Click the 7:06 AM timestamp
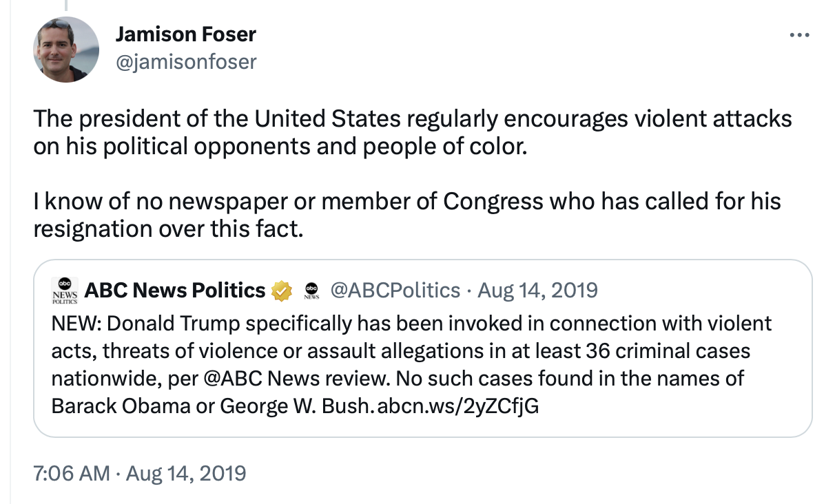Viewport: 835px width, 504px height. [x=71, y=474]
